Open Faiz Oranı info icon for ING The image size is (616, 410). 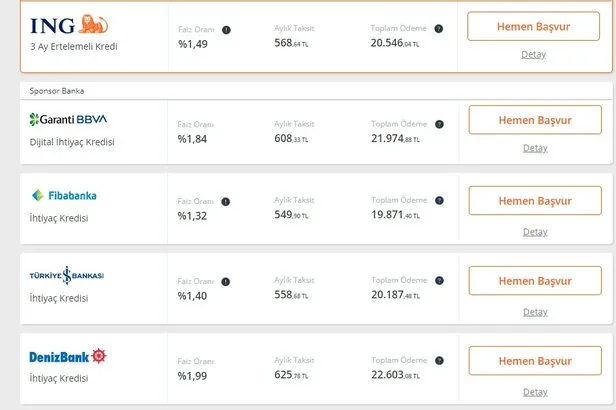(226, 30)
